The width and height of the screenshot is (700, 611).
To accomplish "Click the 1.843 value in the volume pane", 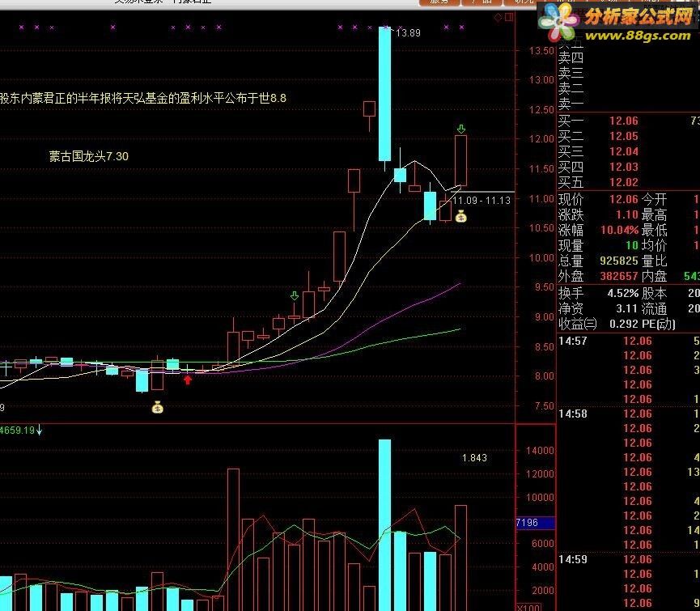I will tap(474, 458).
